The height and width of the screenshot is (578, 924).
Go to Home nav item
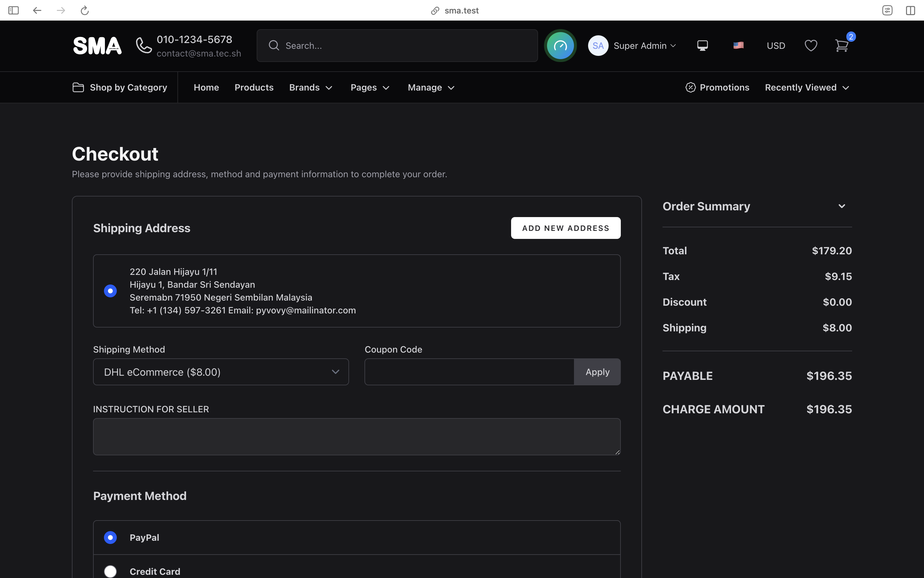206,88
